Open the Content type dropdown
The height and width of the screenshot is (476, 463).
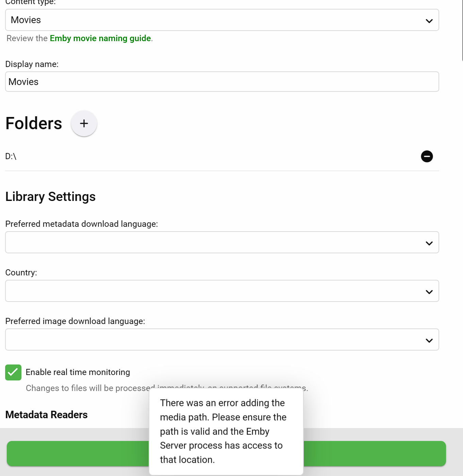(222, 20)
